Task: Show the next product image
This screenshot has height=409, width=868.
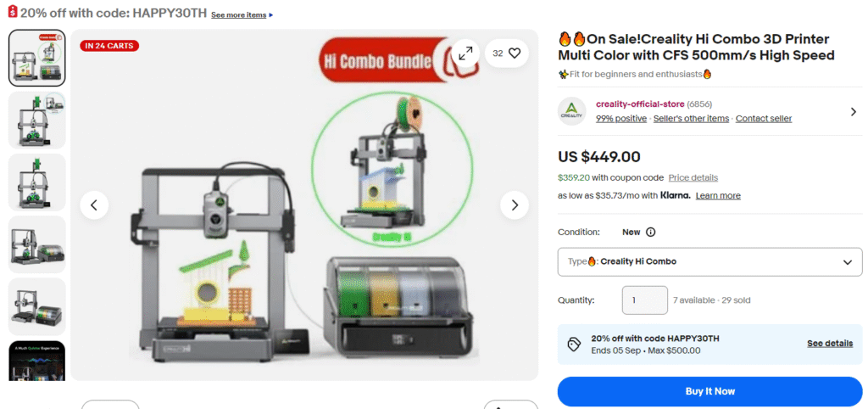Action: [515, 205]
